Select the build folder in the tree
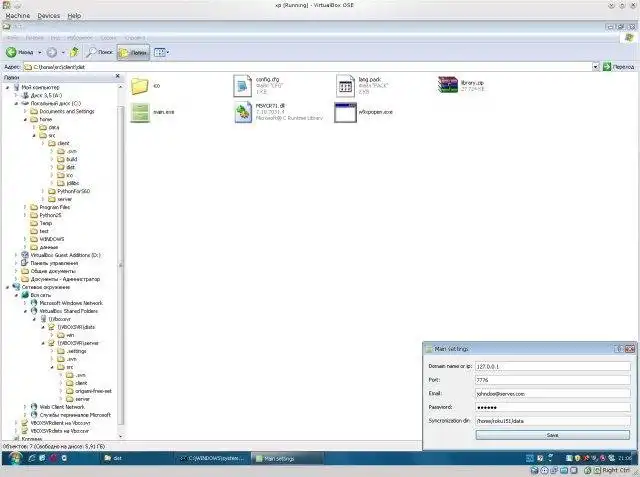 click(x=71, y=159)
